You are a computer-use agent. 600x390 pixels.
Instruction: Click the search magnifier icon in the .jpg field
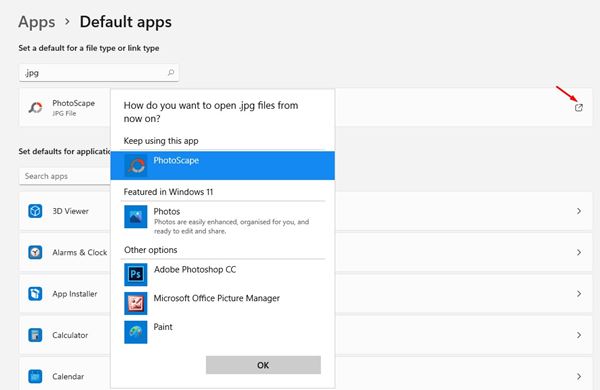171,72
